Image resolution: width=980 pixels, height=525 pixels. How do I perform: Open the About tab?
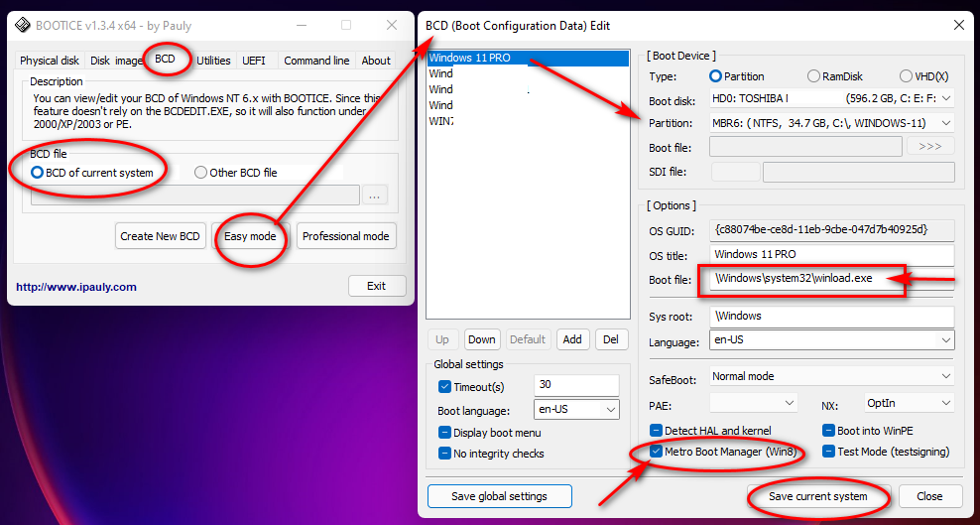click(x=376, y=61)
